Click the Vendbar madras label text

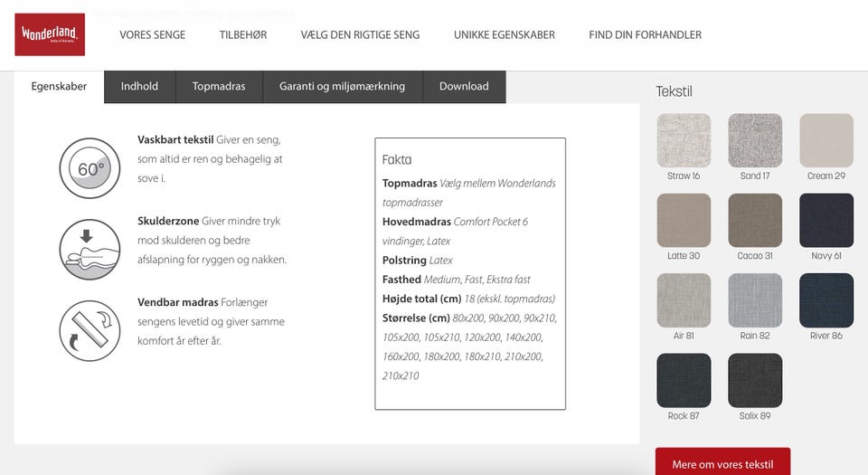click(178, 302)
